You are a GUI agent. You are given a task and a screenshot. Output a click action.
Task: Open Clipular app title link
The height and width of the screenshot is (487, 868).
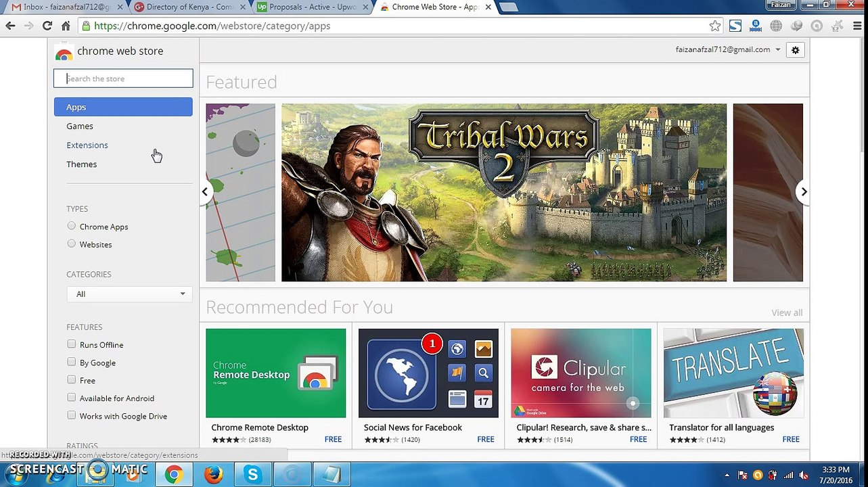click(584, 427)
